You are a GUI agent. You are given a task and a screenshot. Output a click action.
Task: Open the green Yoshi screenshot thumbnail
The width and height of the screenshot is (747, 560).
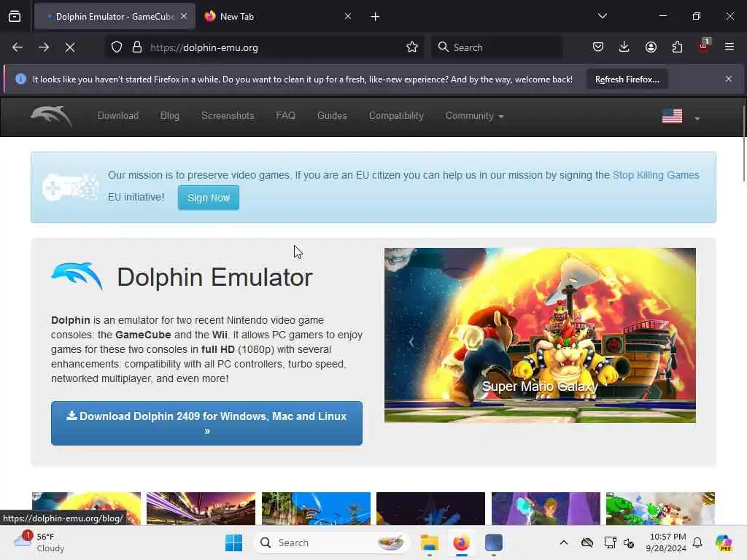pyautogui.click(x=660, y=508)
